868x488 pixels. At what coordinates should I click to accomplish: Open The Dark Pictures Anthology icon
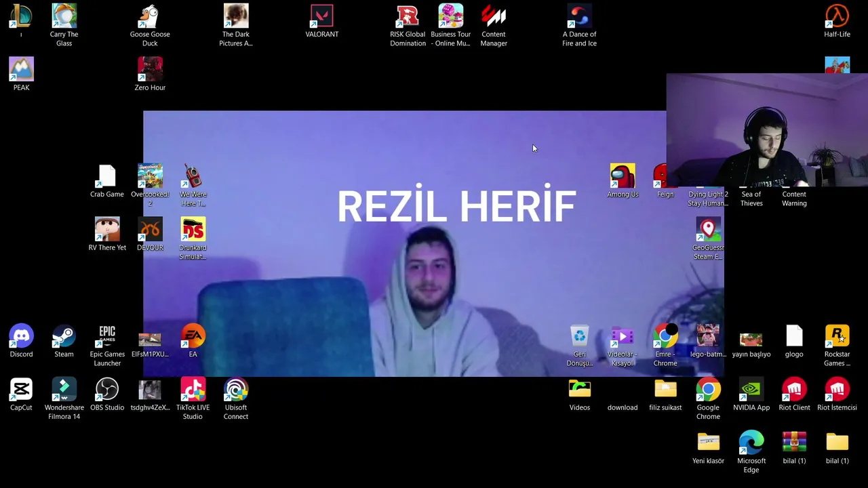(x=236, y=16)
